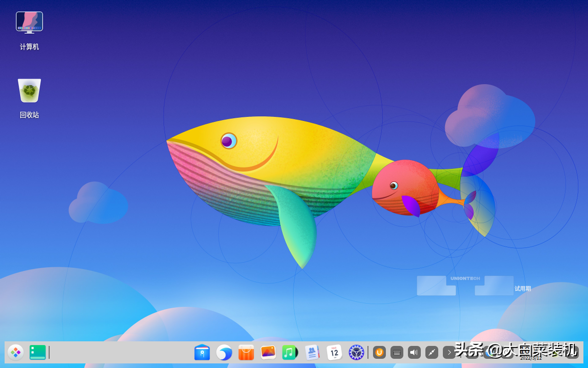588x368 pixels.
Task: Open the orange App Store icon
Action: pyautogui.click(x=246, y=352)
